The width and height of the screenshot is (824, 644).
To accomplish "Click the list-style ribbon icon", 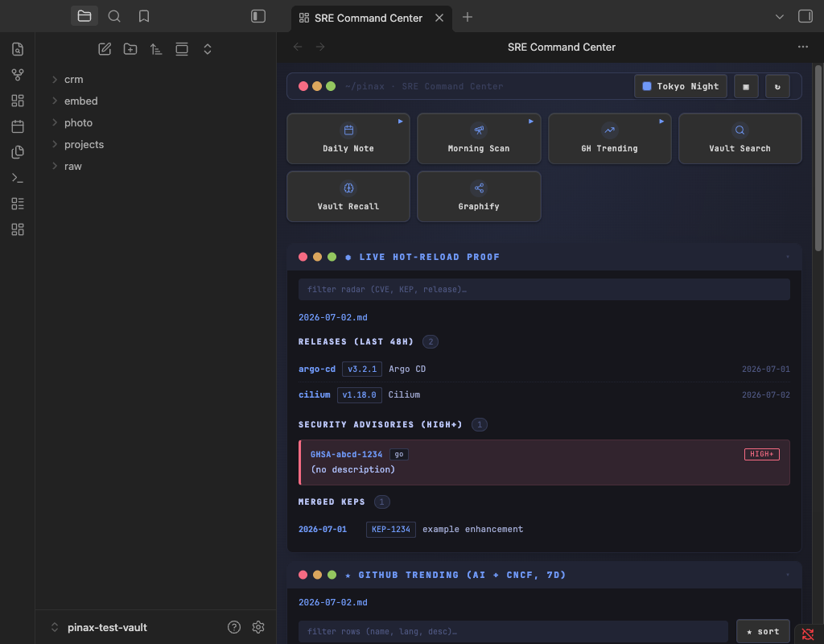I will [x=18, y=204].
